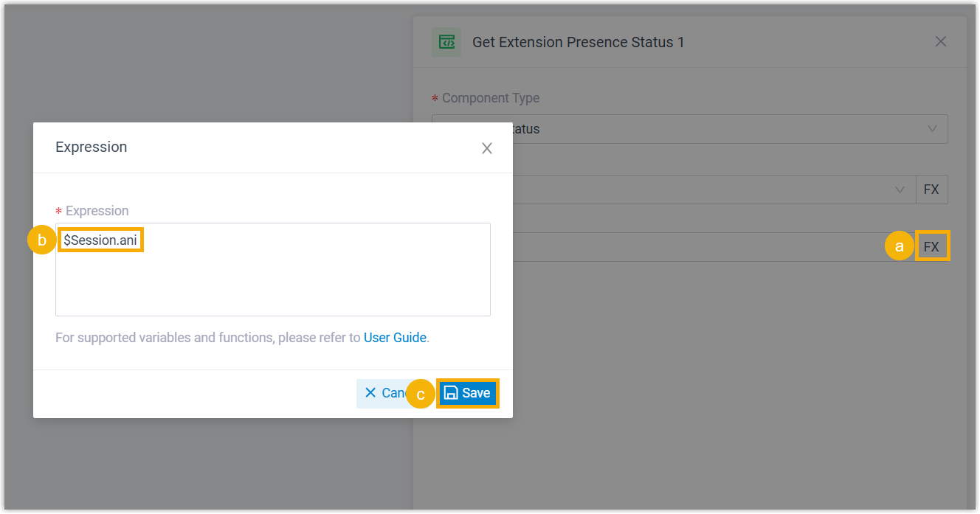Screen dimensions: 980x514
Task: Click the 'Get Extension Presence Status 1' title
Action: (578, 42)
